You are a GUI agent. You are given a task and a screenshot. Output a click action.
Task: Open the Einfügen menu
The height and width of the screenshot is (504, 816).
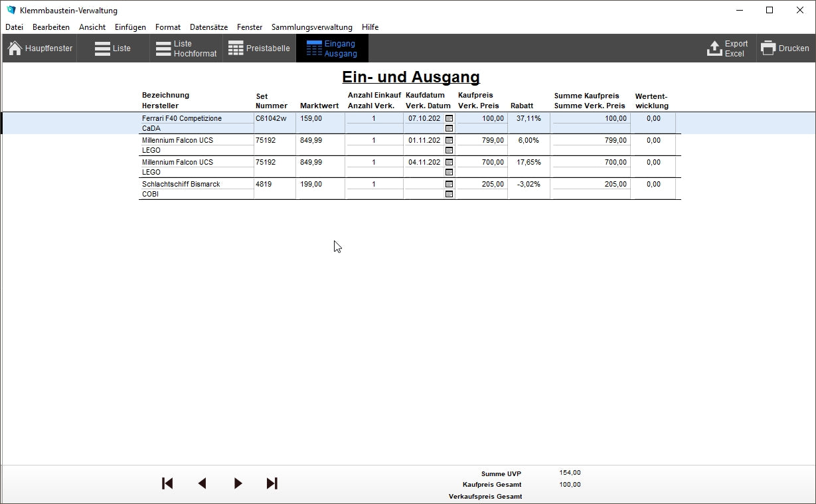(x=130, y=27)
